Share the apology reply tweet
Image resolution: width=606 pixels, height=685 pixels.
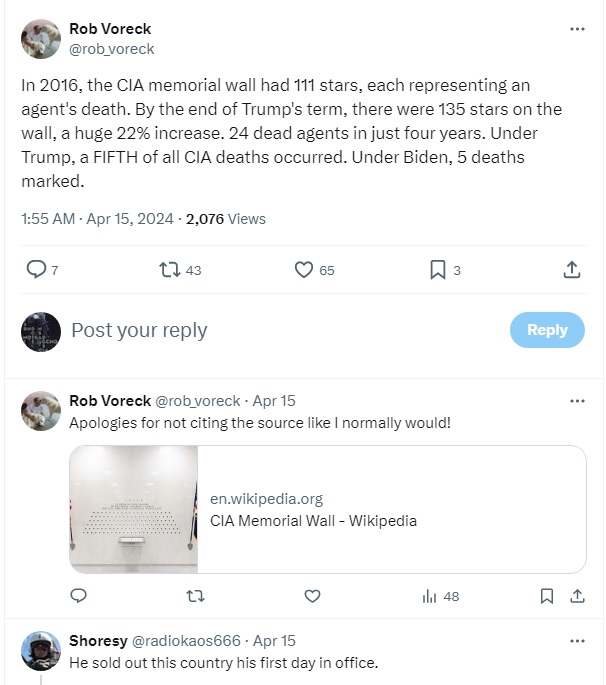click(577, 596)
